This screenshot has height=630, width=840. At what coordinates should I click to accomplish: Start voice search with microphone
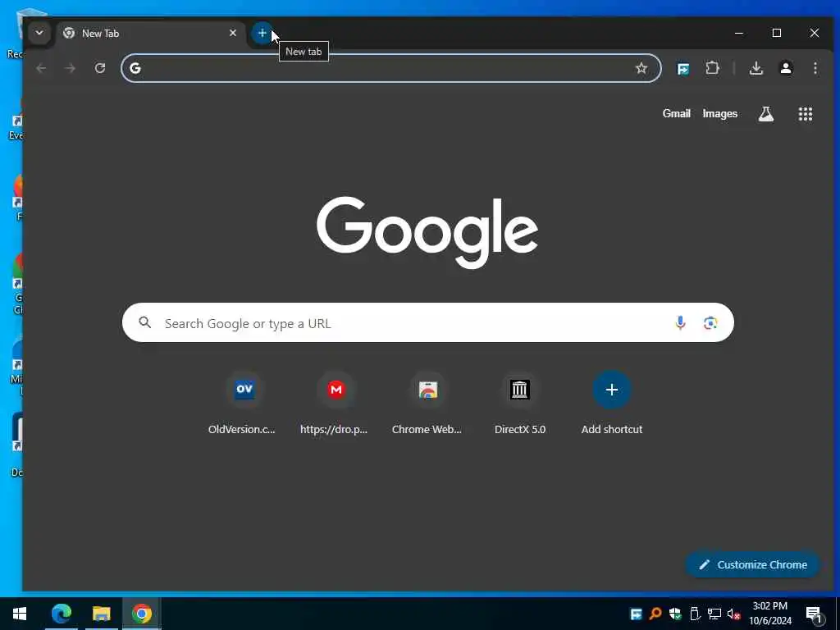680,322
